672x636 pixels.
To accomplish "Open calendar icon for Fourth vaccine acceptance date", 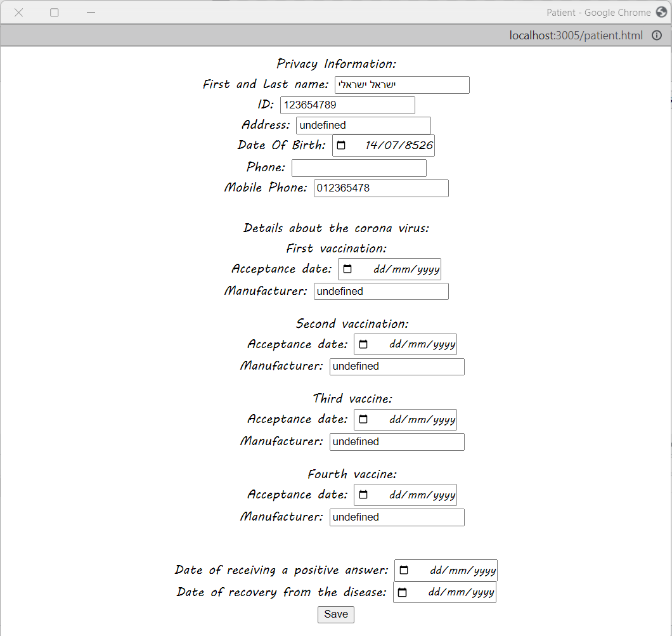I will click(x=363, y=495).
